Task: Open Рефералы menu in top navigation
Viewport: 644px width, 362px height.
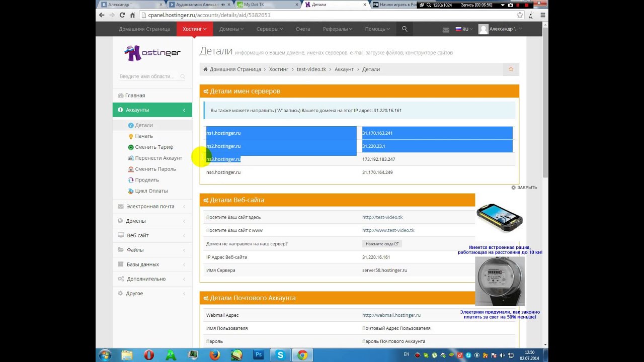Action: (338, 29)
